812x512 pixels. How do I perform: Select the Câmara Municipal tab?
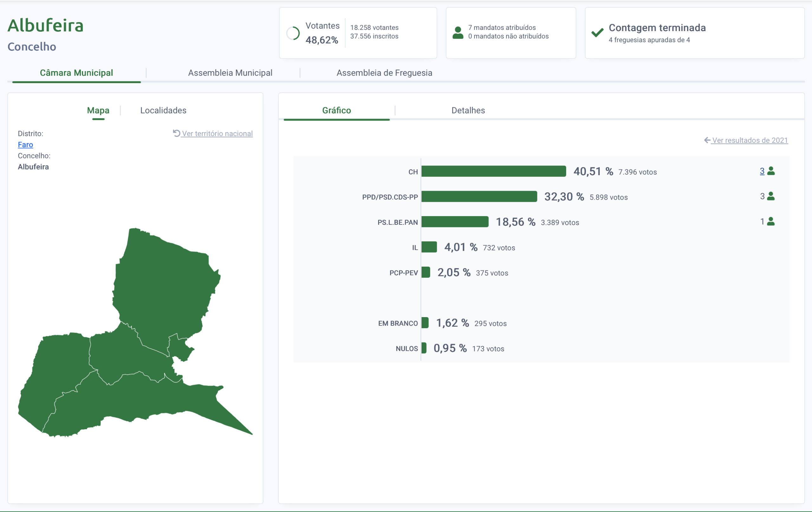point(76,73)
